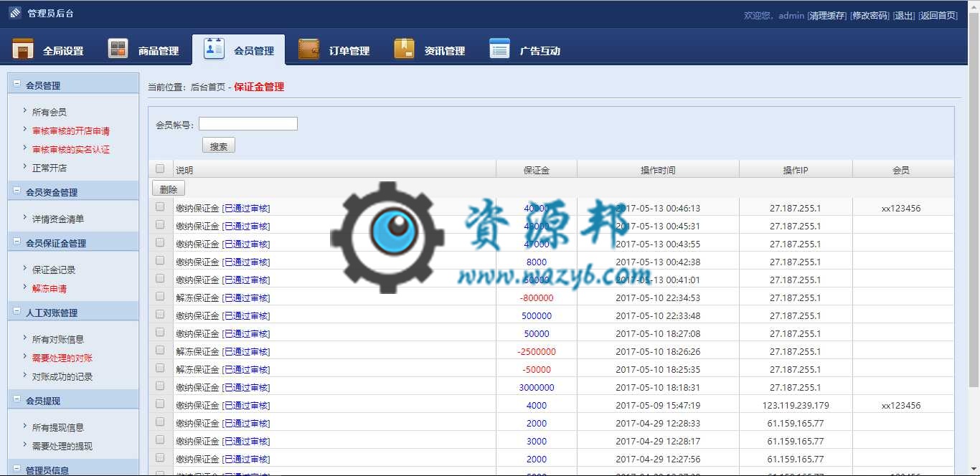The width and height of the screenshot is (980, 476).
Task: Collapse the 会员提现 sidebar section
Action: pos(17,399)
